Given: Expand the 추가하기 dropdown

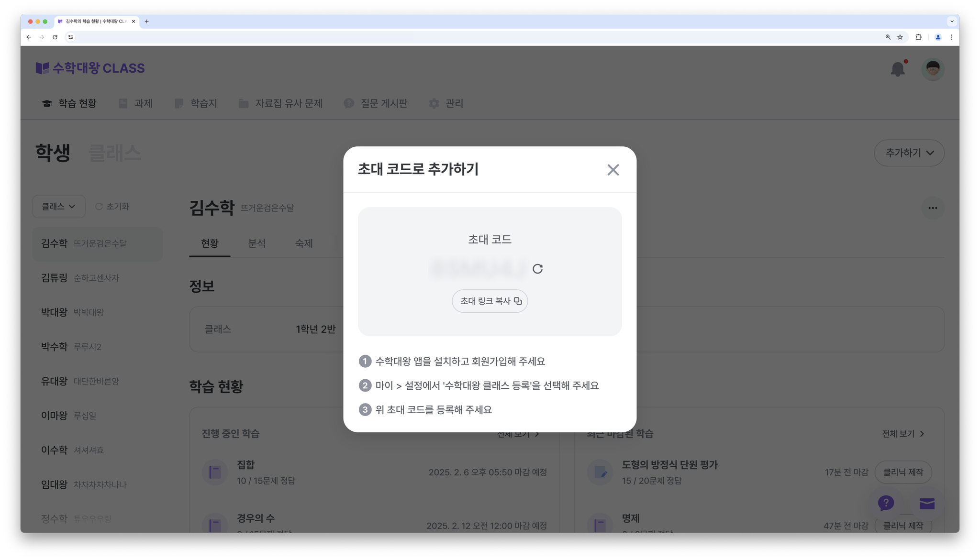Looking at the screenshot, I should (909, 153).
